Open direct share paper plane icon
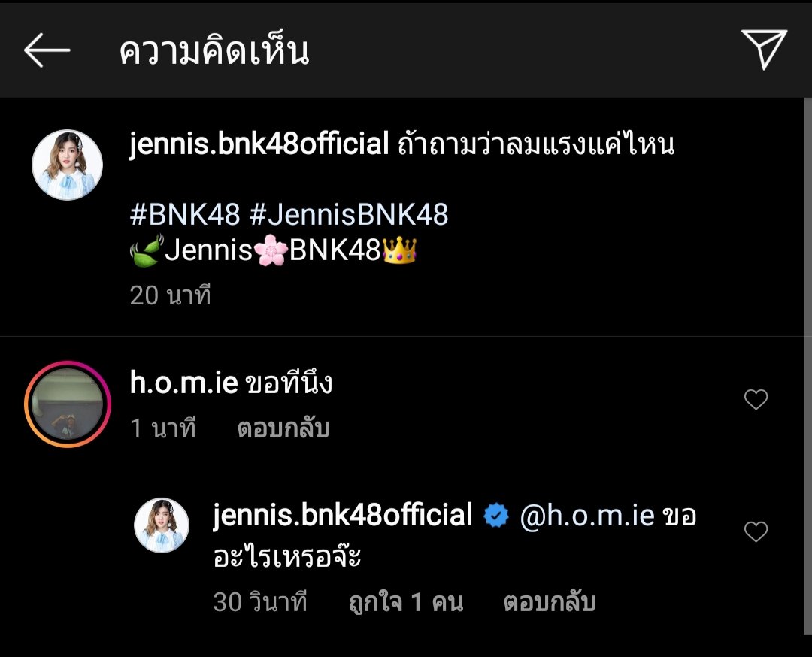 (764, 50)
